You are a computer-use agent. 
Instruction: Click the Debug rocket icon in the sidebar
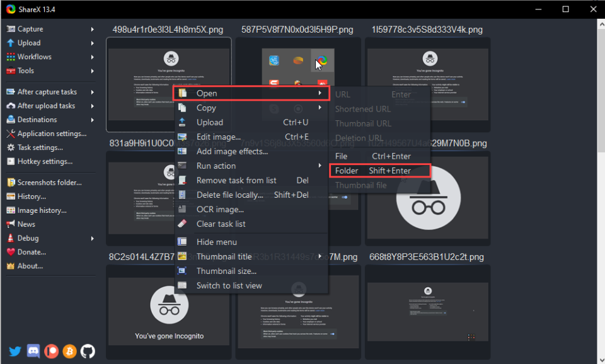[x=11, y=237]
